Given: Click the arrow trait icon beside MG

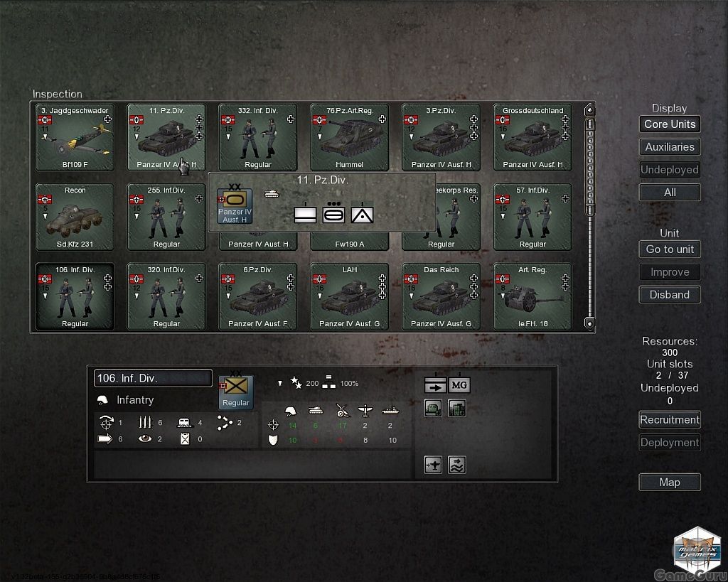Looking at the screenshot, I should (x=435, y=384).
